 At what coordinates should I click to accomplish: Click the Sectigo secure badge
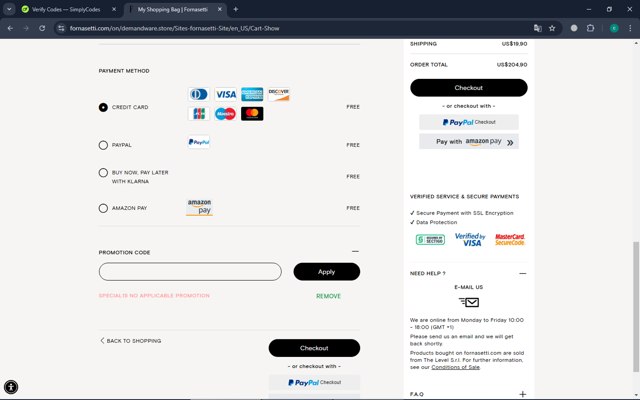430,240
